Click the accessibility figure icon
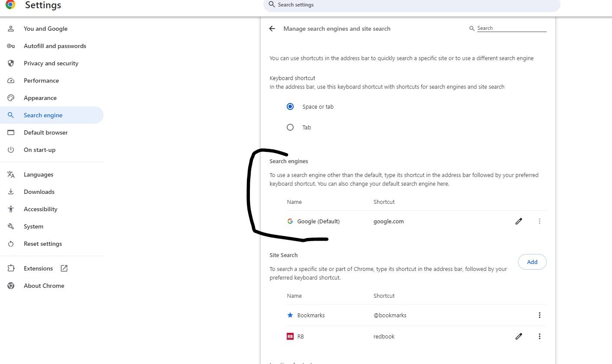612x364 pixels. click(x=11, y=209)
